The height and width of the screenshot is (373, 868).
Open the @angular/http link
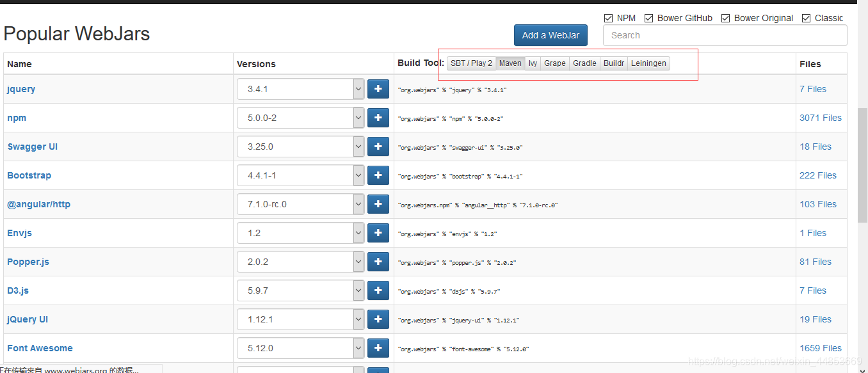point(38,204)
